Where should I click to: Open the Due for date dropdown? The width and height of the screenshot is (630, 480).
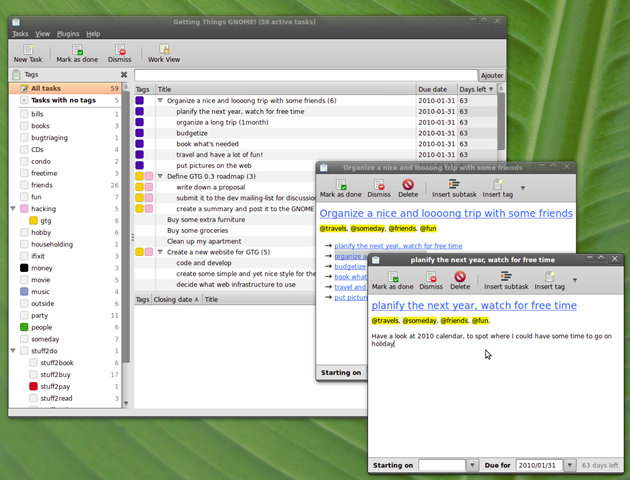(x=569, y=465)
